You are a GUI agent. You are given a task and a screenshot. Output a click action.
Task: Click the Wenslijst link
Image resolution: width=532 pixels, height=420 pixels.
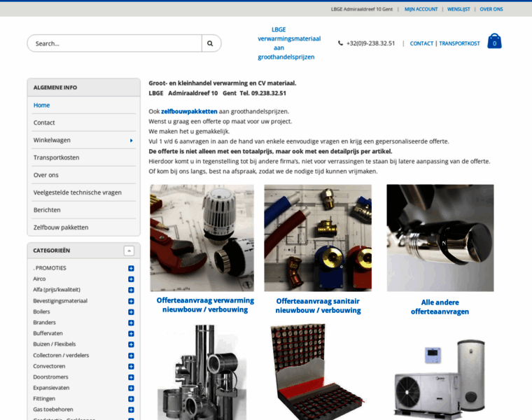pyautogui.click(x=458, y=9)
